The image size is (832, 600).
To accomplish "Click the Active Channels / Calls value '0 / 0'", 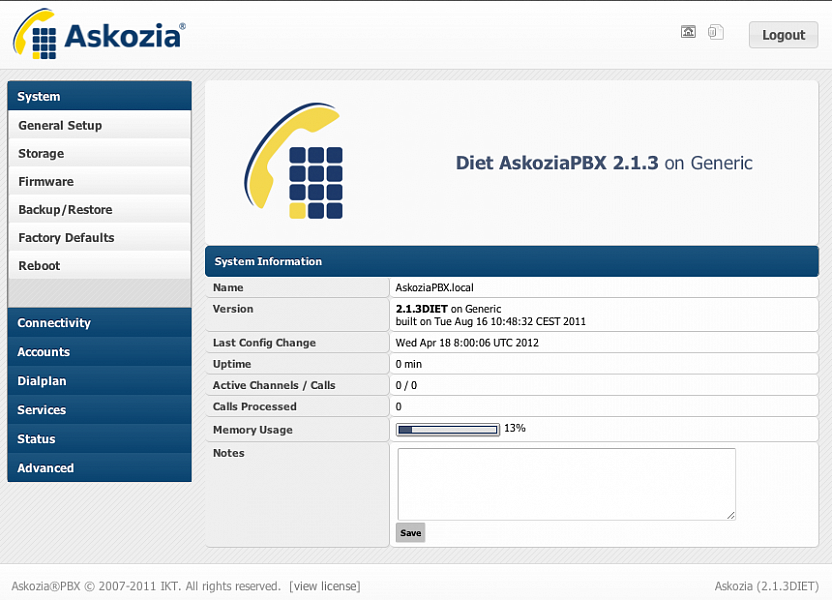I will pyautogui.click(x=406, y=385).
